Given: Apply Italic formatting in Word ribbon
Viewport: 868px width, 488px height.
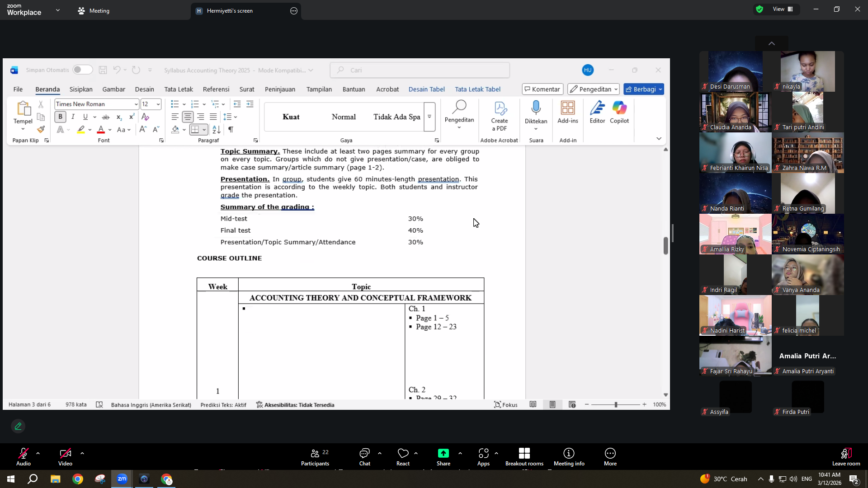Looking at the screenshot, I should point(73,117).
